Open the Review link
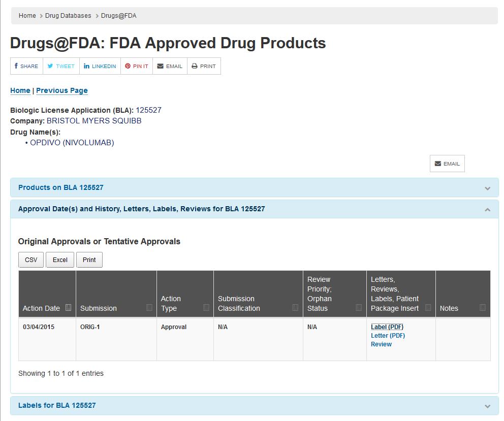The image size is (504, 421). coord(381,344)
